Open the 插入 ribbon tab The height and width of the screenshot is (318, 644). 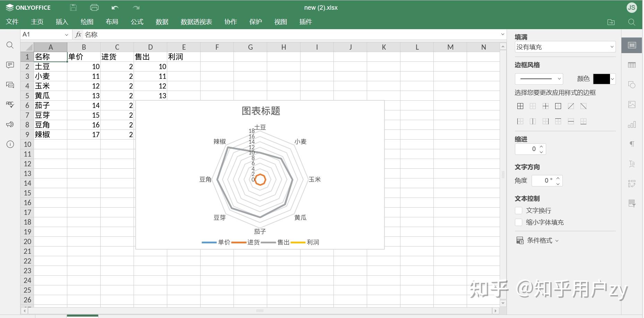click(x=61, y=22)
